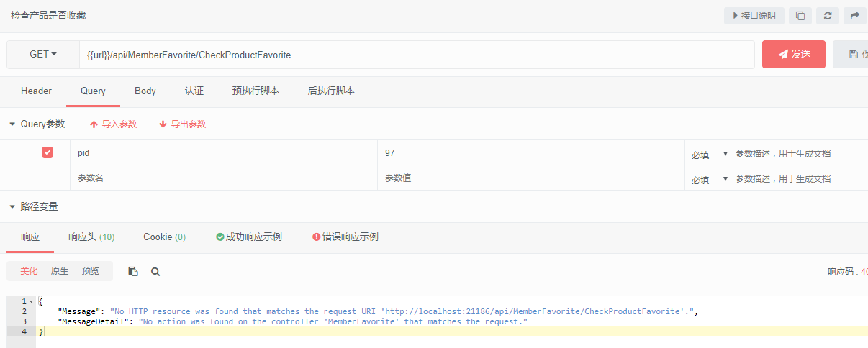Screen dimensions: 868x348
Task: Switch to the 认证 tab
Action: tap(194, 91)
